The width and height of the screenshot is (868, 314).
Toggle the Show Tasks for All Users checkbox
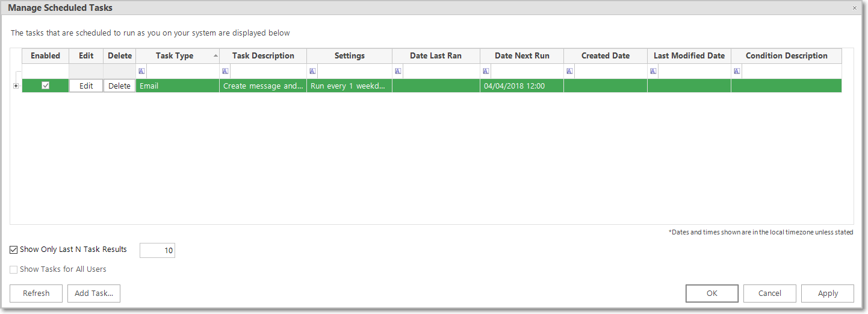(14, 269)
